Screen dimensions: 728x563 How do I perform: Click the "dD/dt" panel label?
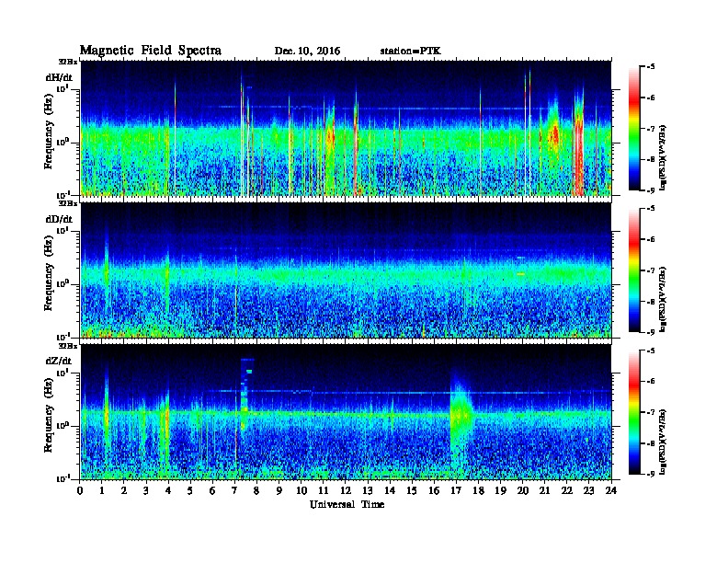click(x=59, y=219)
